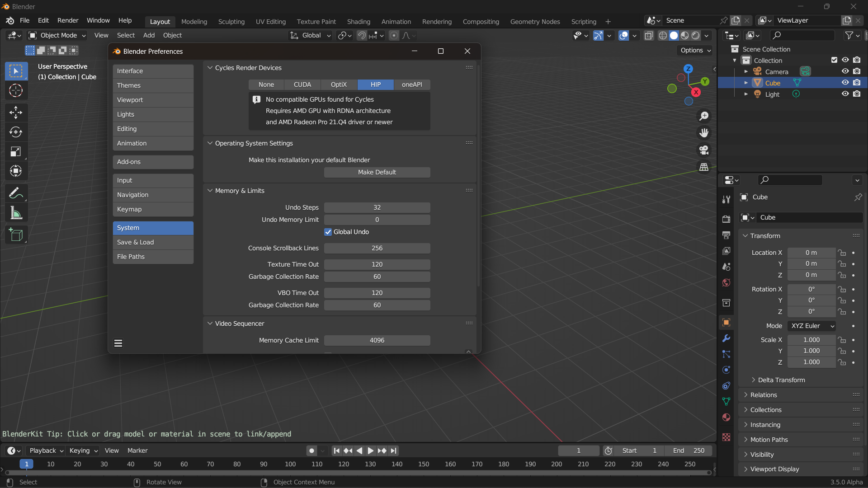Activate the Scale tool
This screenshot has width=868, height=488.
click(x=16, y=151)
